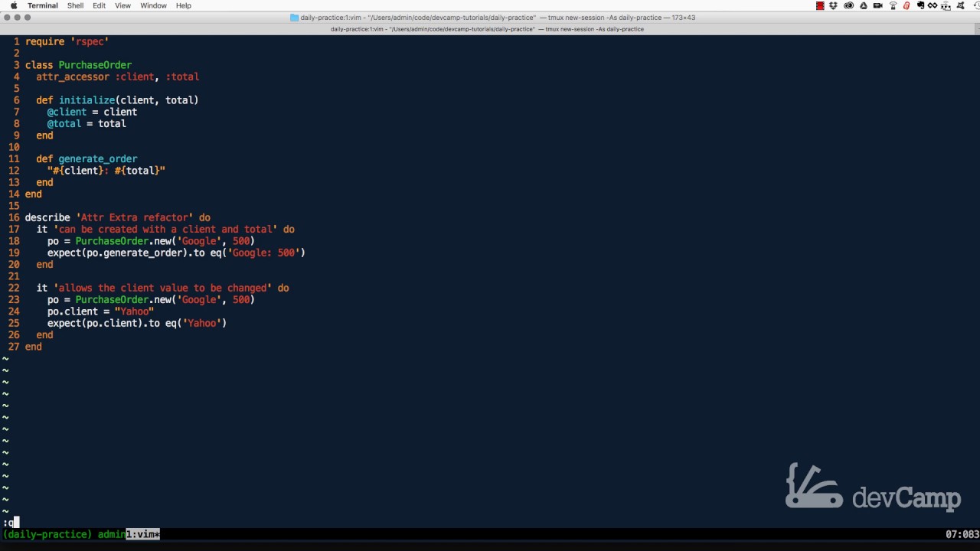Click the video camera menu bar icon
The height and width of the screenshot is (551, 980).
[877, 5]
